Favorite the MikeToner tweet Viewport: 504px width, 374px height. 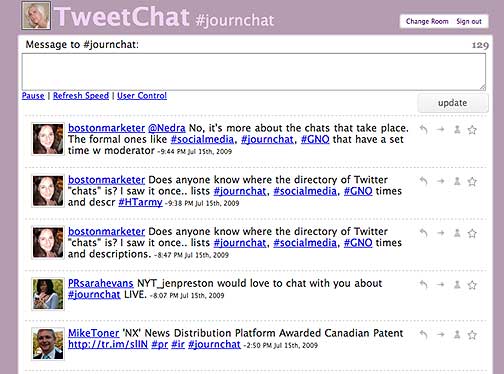tap(472, 334)
